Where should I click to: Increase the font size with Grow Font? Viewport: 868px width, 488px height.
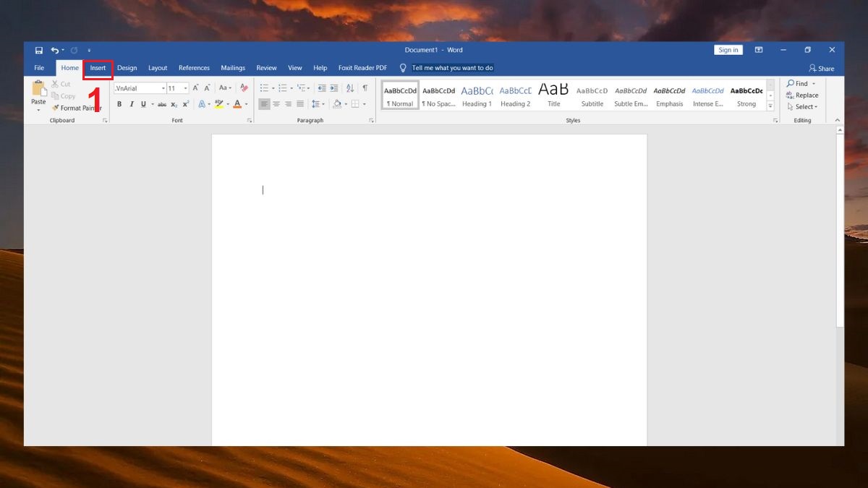point(195,88)
